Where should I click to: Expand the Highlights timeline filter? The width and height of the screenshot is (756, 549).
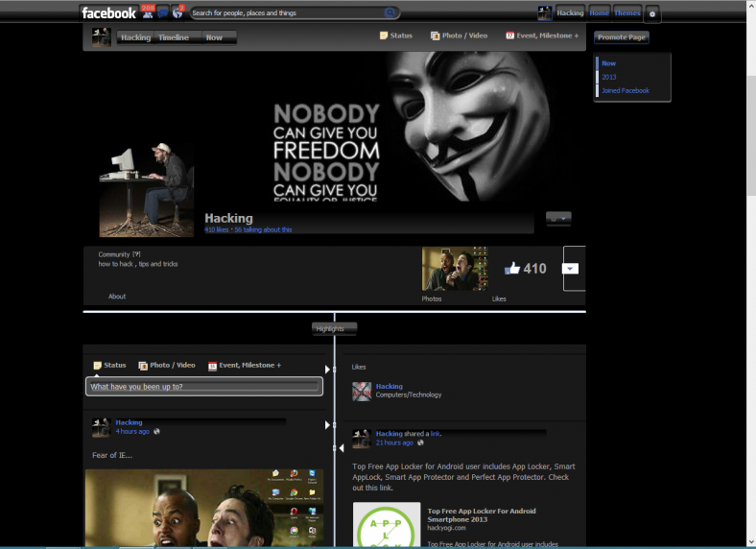[x=334, y=328]
